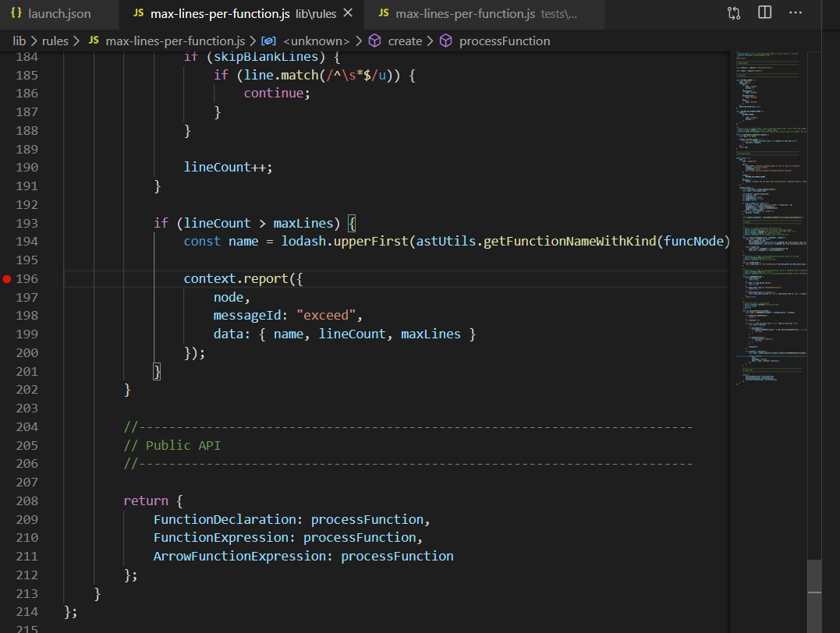Open the max-lines-per-function.js breadcrumb
Image resolution: width=840 pixels, height=633 pixels.
175,41
